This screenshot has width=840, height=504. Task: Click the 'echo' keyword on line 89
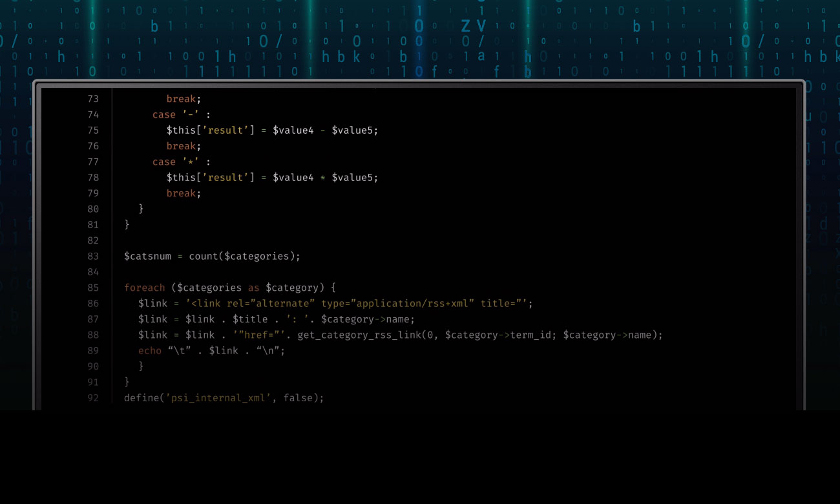(x=150, y=350)
